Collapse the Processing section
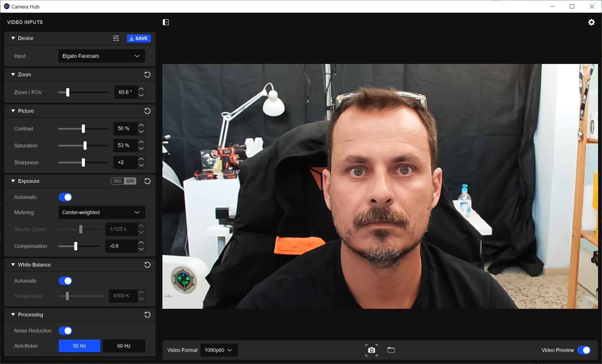This screenshot has width=602, height=364. click(13, 314)
